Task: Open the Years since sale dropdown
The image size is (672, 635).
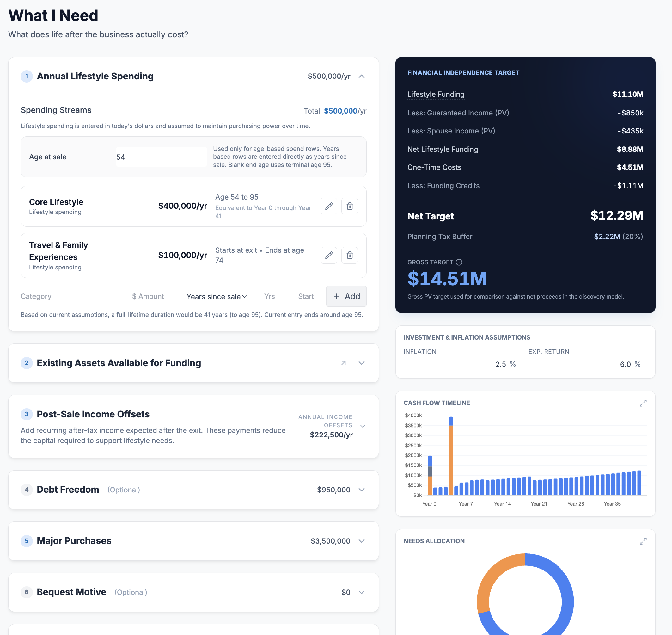Action: 217,296
